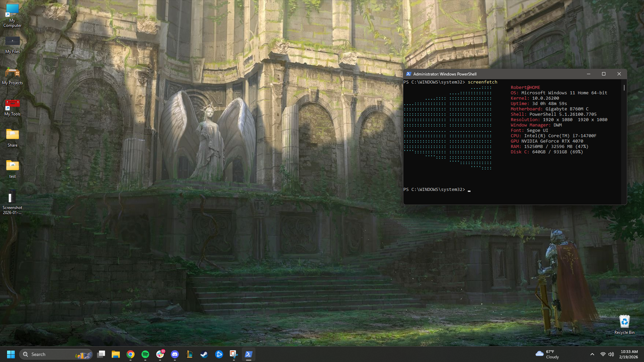Select the PowerShell taskbar icon

coord(248,354)
